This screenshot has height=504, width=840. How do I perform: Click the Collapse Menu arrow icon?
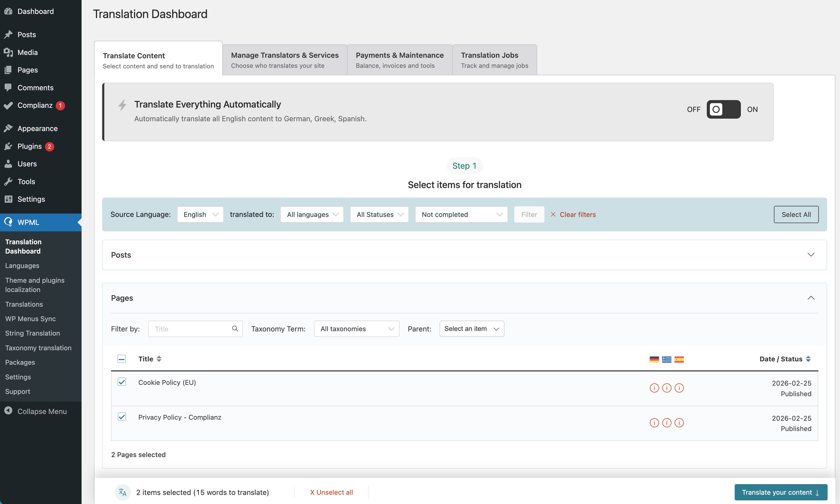pyautogui.click(x=9, y=411)
